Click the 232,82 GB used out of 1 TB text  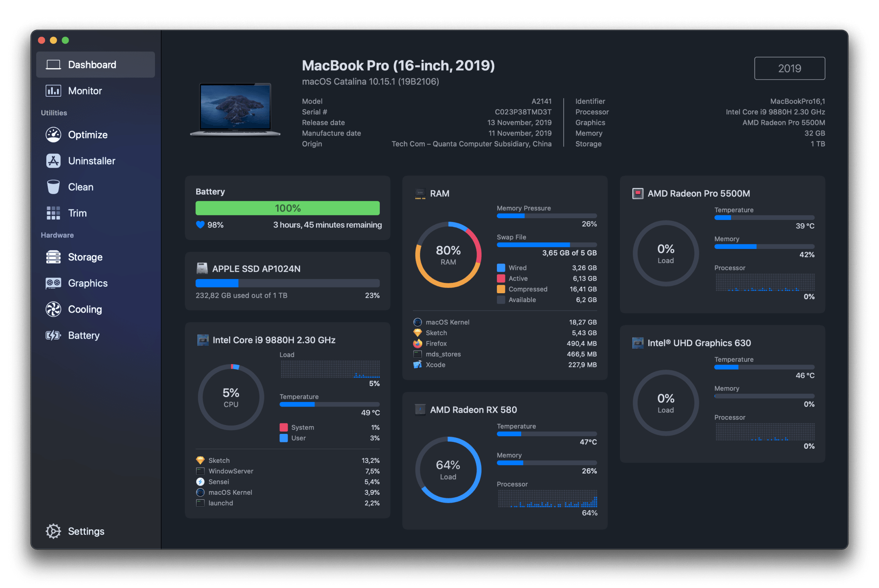[x=241, y=296]
